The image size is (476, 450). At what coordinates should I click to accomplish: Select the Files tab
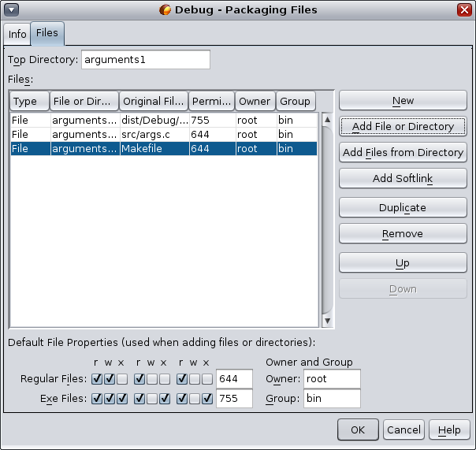coord(47,33)
